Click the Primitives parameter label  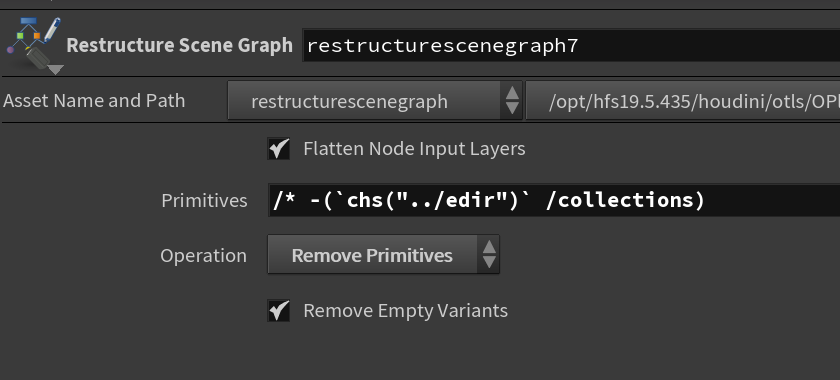pos(204,201)
